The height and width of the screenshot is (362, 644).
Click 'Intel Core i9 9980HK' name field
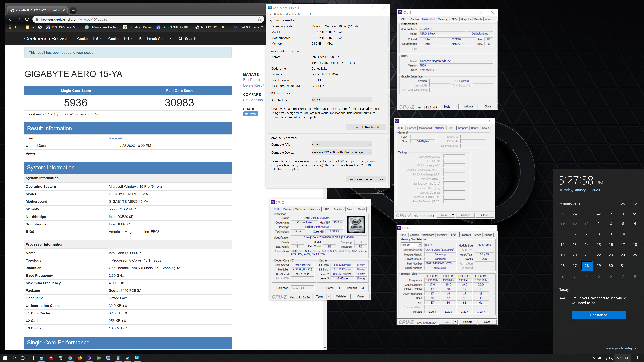(317, 218)
